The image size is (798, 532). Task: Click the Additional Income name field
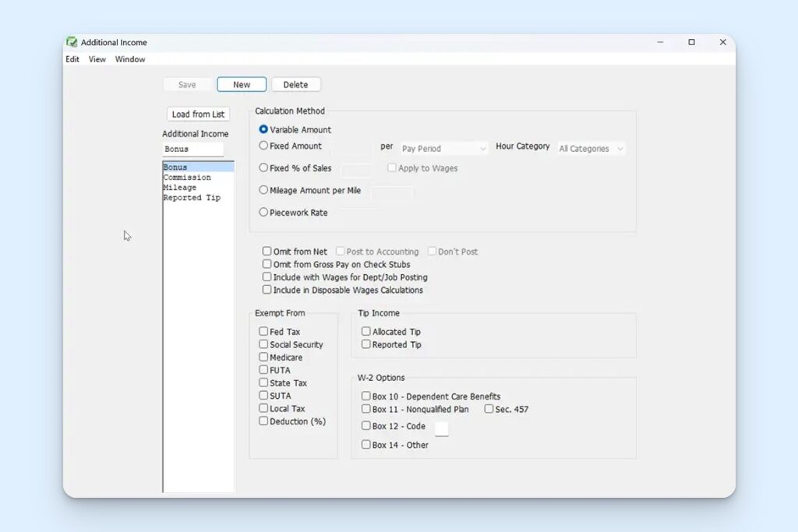[x=193, y=149]
